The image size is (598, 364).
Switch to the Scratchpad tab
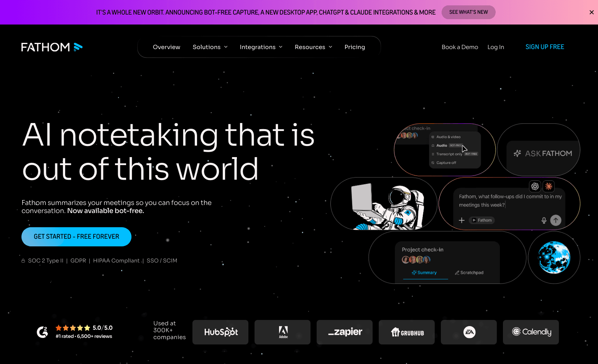point(469,273)
